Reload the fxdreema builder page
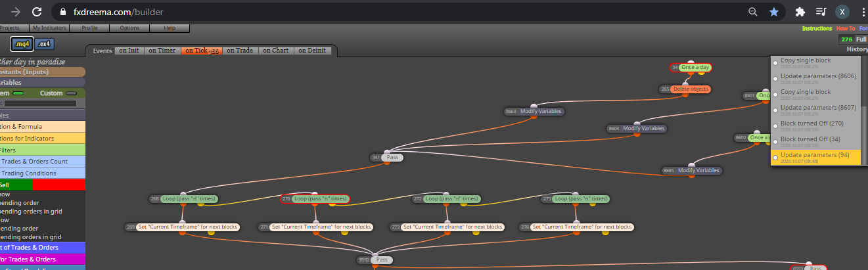Image resolution: width=868 pixels, height=270 pixels. [x=37, y=12]
